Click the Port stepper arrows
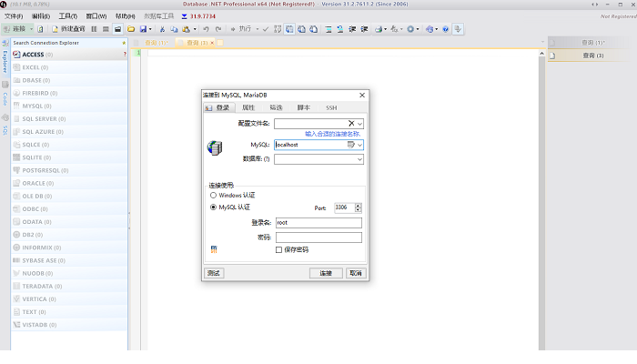The image size is (637, 364). pos(358,207)
